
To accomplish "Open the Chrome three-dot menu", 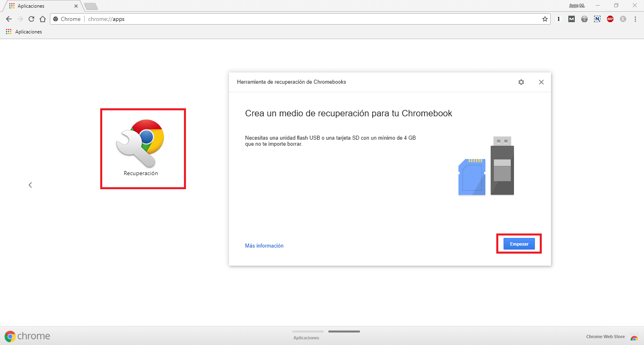I will pyautogui.click(x=635, y=19).
